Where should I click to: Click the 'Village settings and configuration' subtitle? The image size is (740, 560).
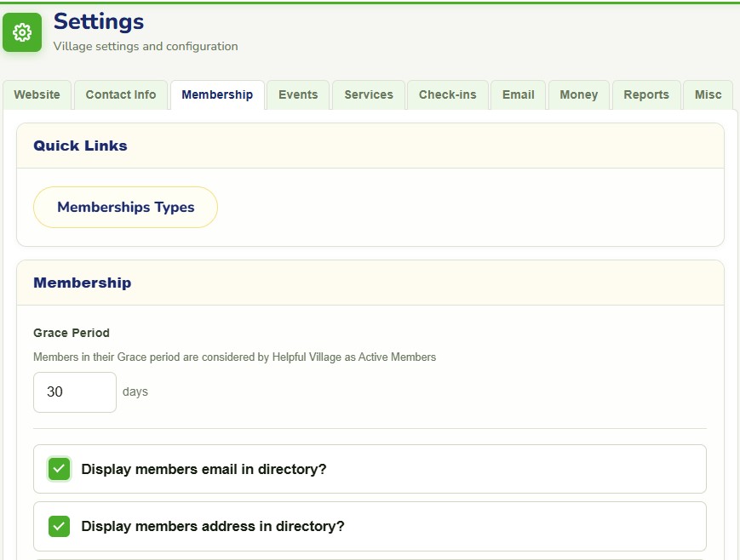click(x=146, y=46)
